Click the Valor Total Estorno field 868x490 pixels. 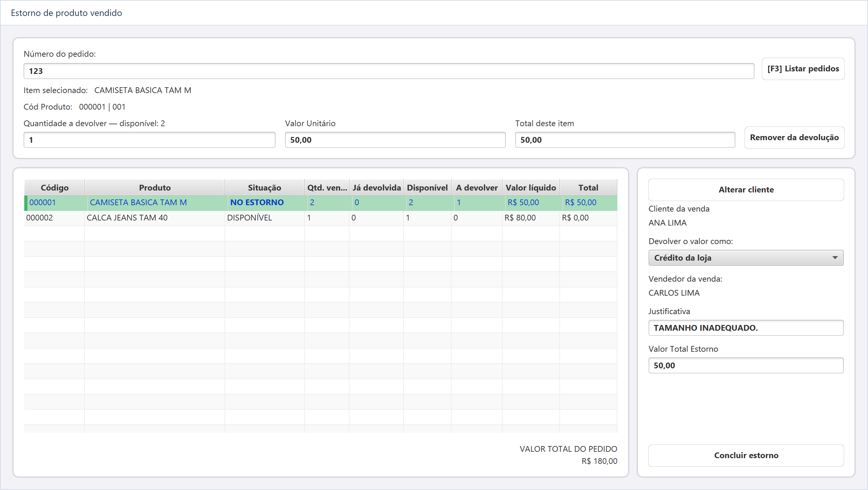pos(746,365)
